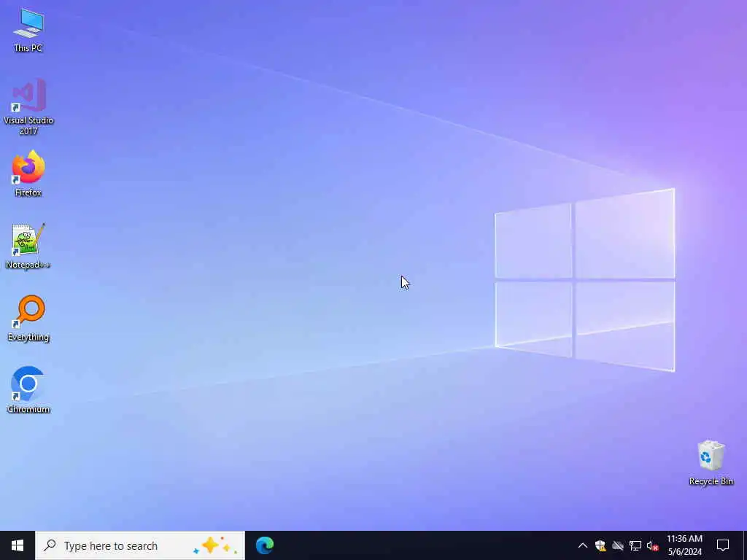
Task: Launch Microsoft Edge from the taskbar
Action: coord(265,545)
